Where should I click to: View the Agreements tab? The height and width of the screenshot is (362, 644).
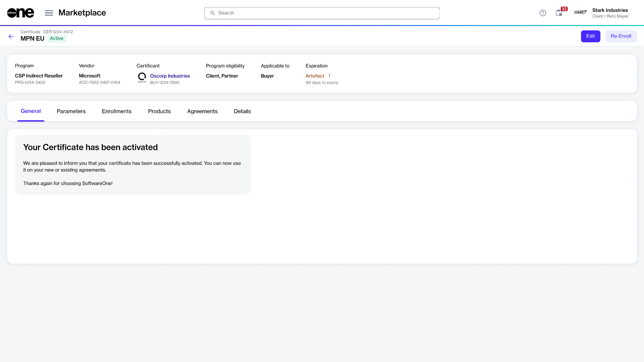[202, 111]
